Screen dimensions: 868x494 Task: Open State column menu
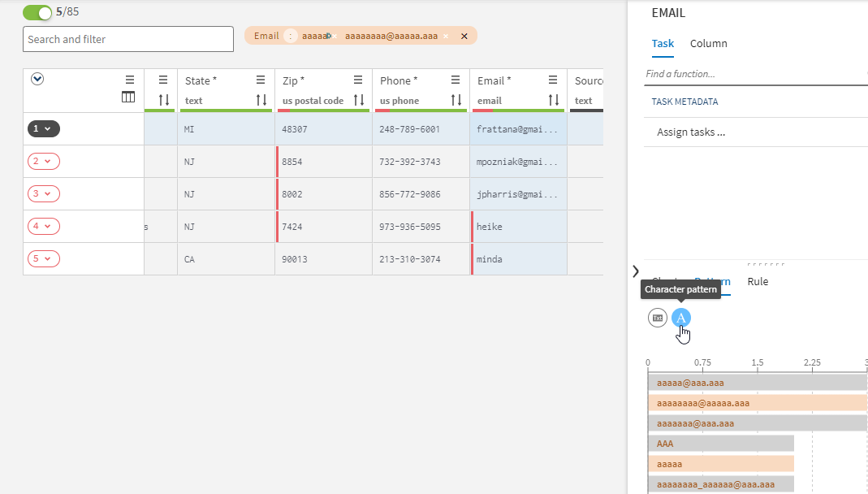click(261, 80)
